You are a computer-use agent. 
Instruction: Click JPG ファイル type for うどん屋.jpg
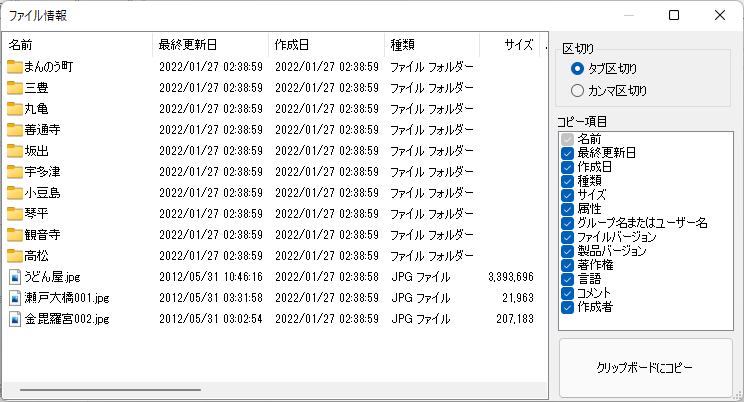tap(420, 277)
